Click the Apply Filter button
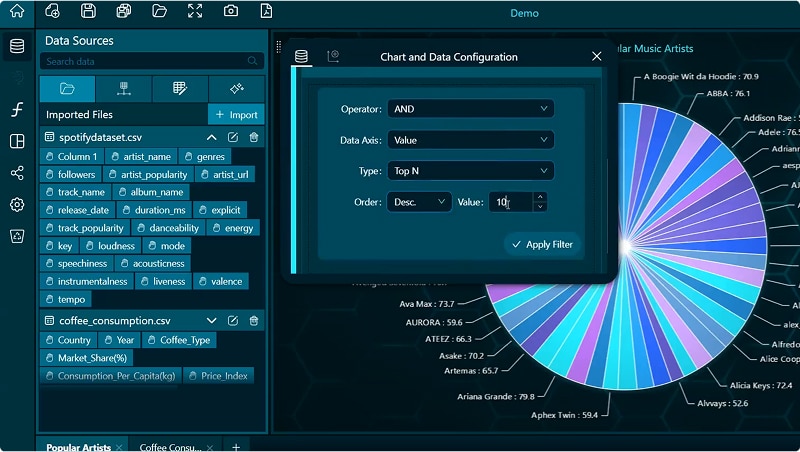This screenshot has height=452, width=800. 542,244
